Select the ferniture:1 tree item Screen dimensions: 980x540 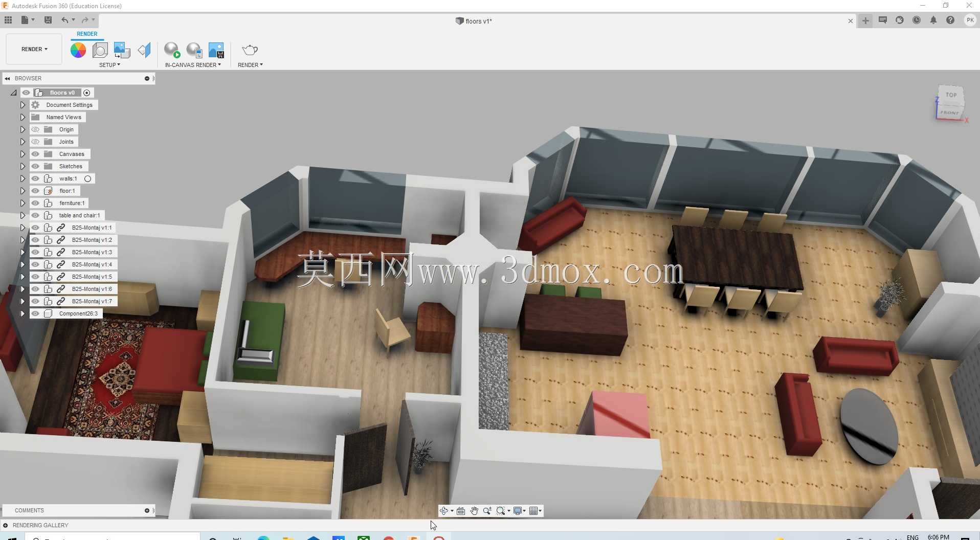point(72,203)
